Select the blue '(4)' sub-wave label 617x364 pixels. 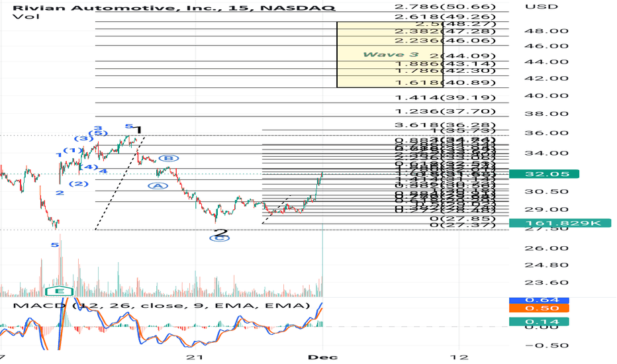[x=89, y=167]
